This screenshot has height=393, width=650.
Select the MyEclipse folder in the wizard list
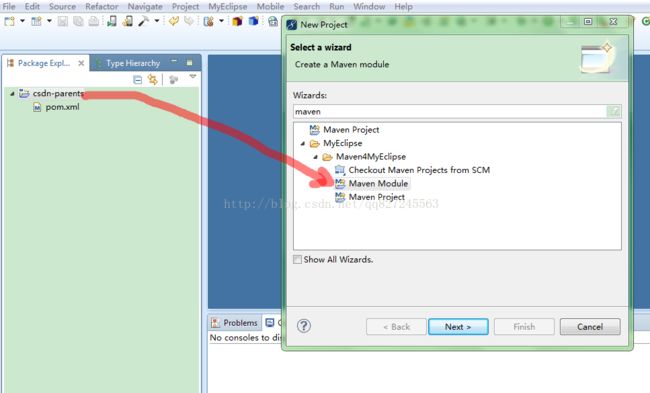pyautogui.click(x=342, y=143)
